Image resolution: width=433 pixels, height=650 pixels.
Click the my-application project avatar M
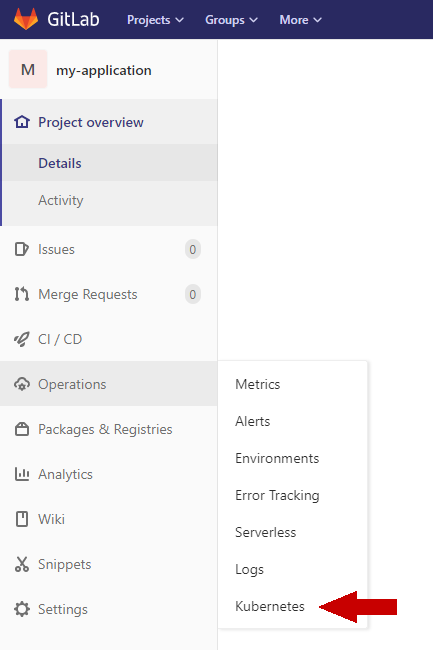28,69
